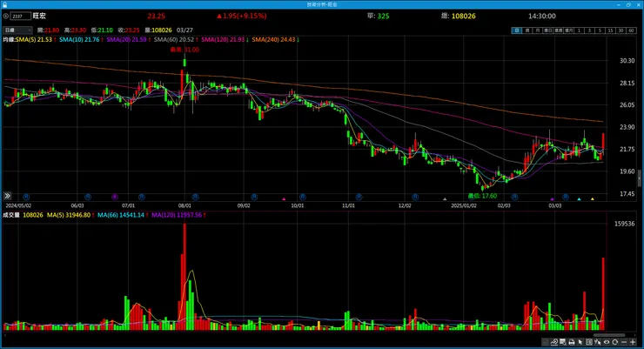Select the arrow pointer cursor tool
The height and width of the screenshot is (349, 644).
[x=580, y=342]
